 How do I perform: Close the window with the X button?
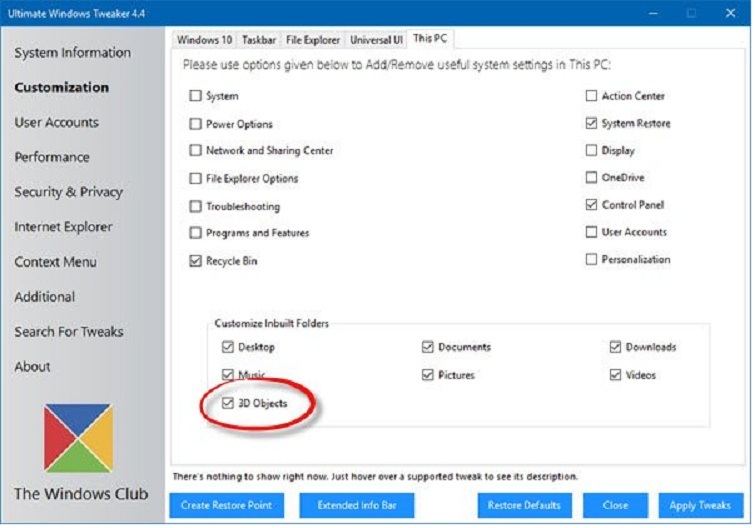[x=730, y=13]
